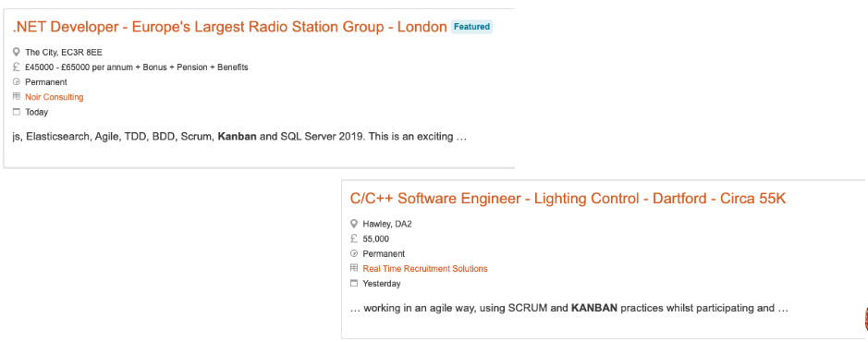
Task: Click the bold Kanban keyword in first snippet
Action: [237, 136]
